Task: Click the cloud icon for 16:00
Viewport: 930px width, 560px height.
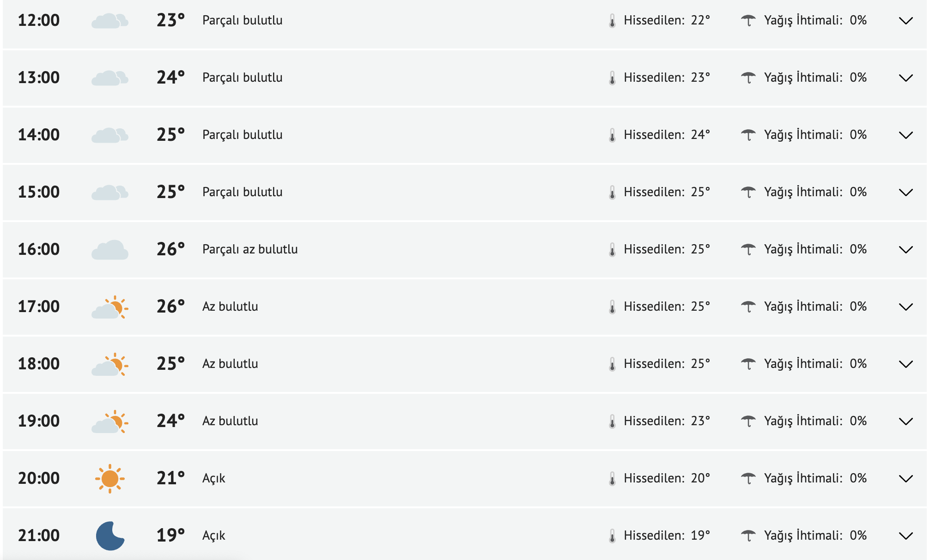Action: point(109,250)
